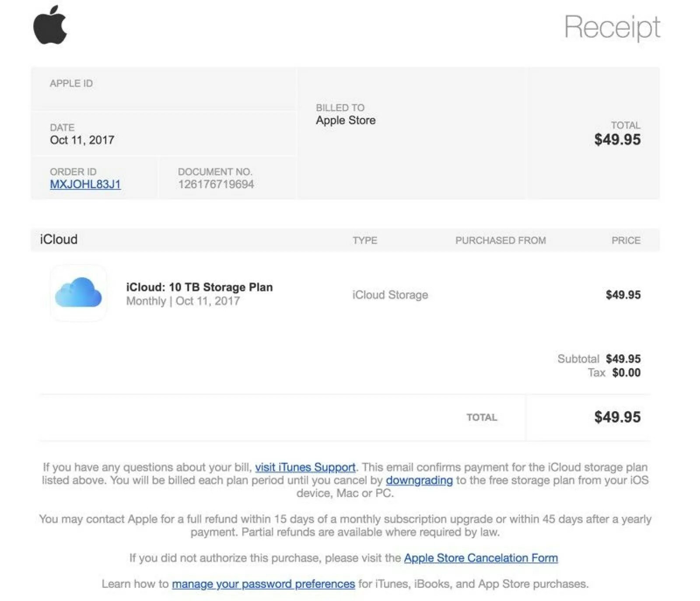Click the APPLE ID field label
Viewport: 700px width, 601px height.
click(71, 84)
